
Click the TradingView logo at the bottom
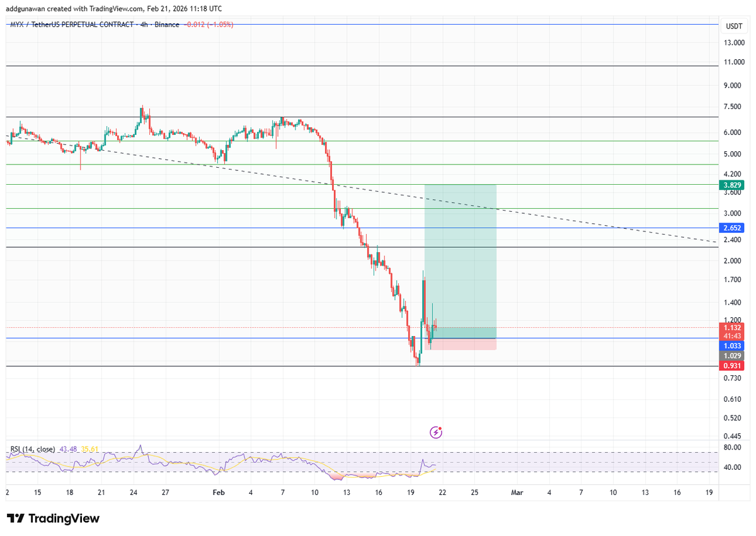pyautogui.click(x=54, y=518)
